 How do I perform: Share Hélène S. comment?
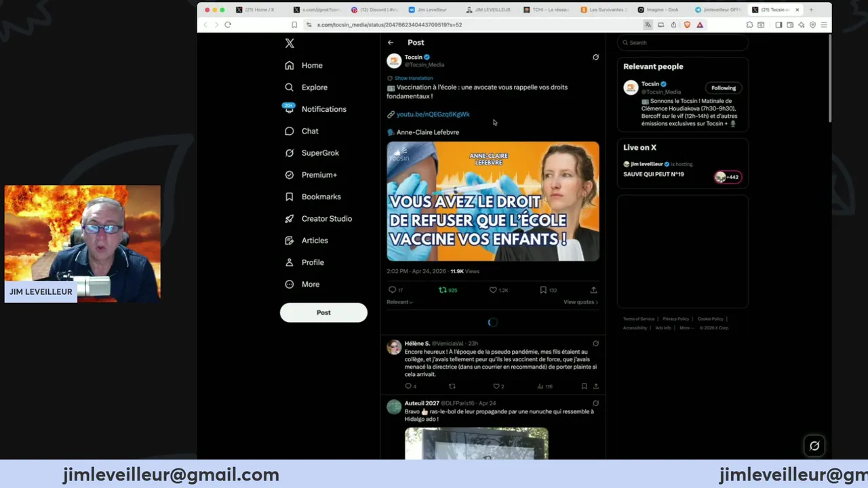(596, 386)
